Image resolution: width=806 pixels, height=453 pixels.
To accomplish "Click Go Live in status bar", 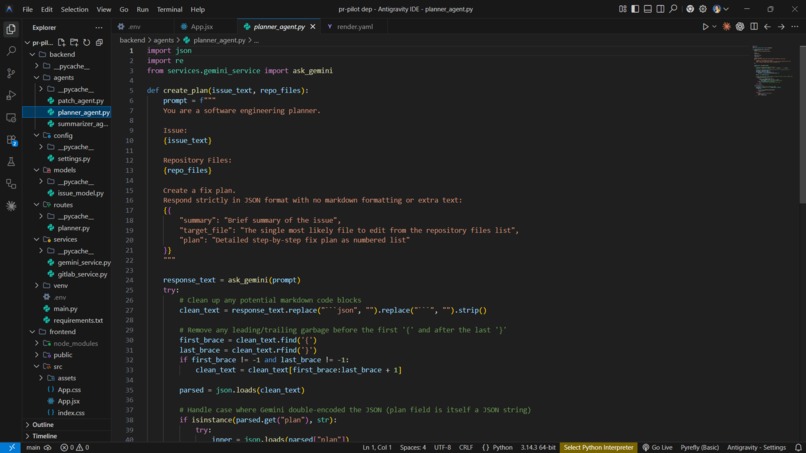I will point(657,447).
